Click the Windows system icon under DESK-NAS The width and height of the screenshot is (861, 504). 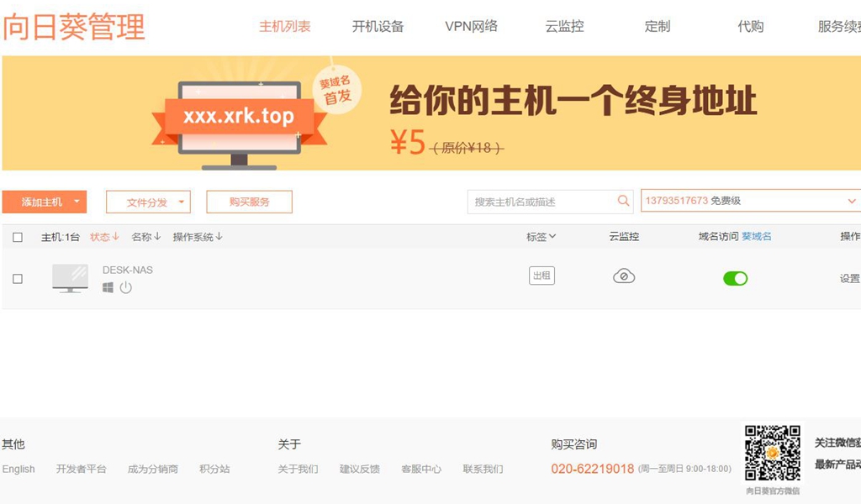point(107,288)
